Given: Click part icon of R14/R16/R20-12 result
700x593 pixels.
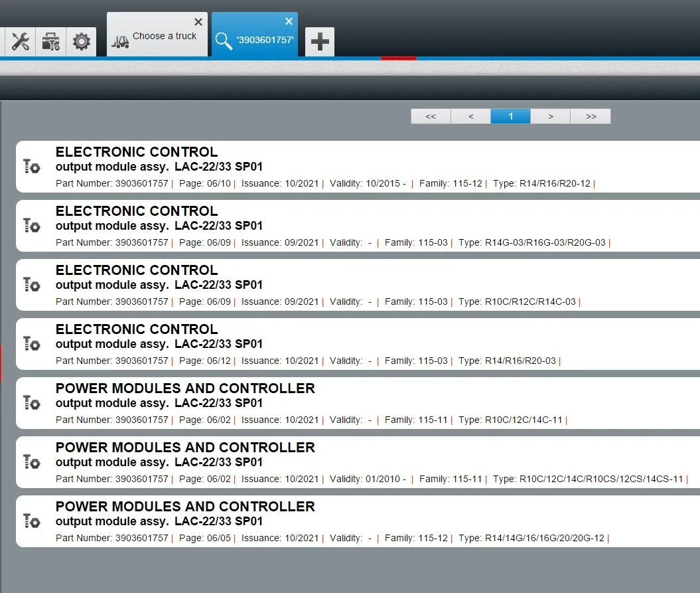Looking at the screenshot, I should 32,166.
